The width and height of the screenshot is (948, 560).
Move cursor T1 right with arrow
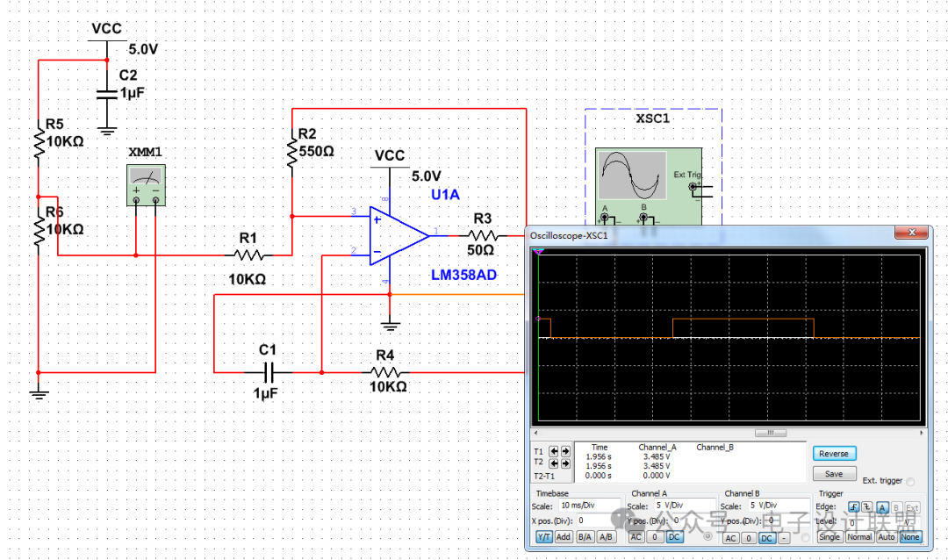click(x=565, y=451)
